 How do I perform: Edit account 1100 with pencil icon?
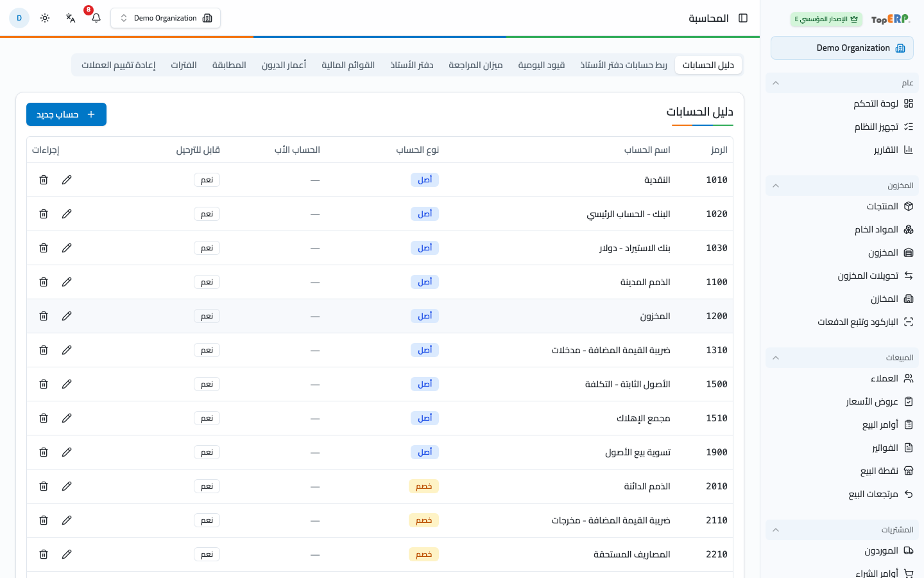tap(67, 282)
